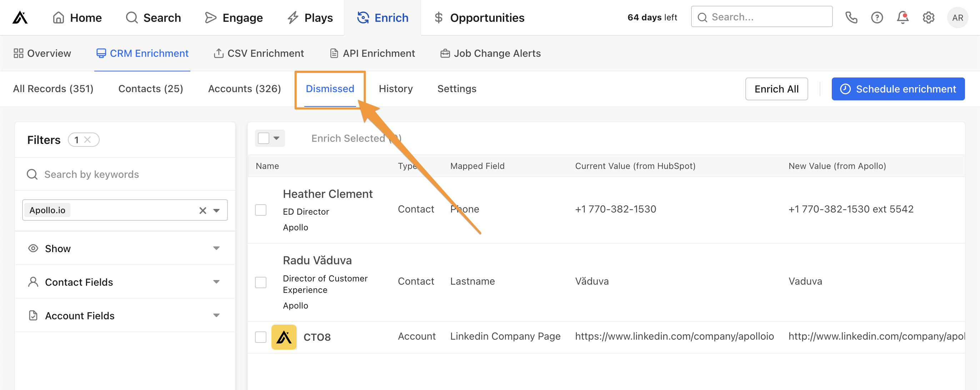Image resolution: width=980 pixels, height=390 pixels.
Task: Open the notifications bell
Action: [x=902, y=17]
